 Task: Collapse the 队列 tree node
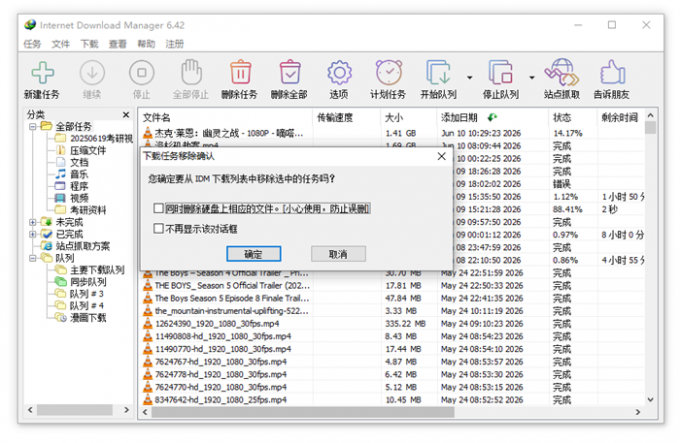click(x=33, y=258)
